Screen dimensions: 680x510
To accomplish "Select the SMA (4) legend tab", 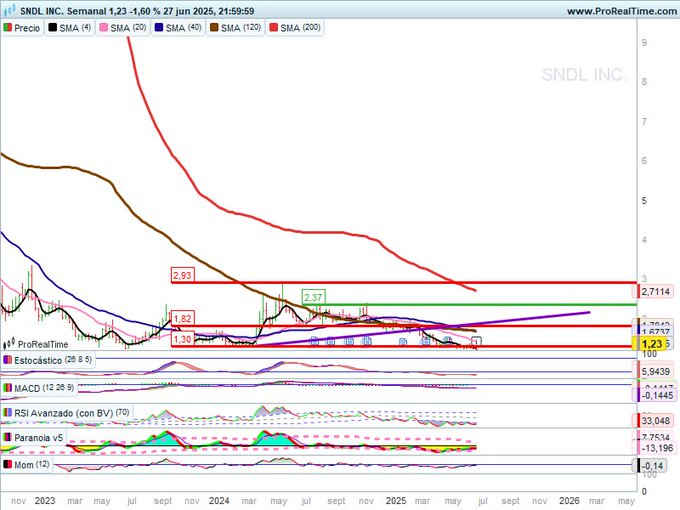I will (x=69, y=28).
